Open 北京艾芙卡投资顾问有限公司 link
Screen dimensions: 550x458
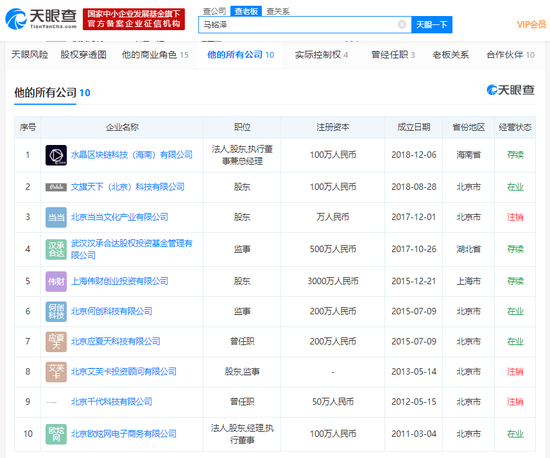click(x=124, y=372)
